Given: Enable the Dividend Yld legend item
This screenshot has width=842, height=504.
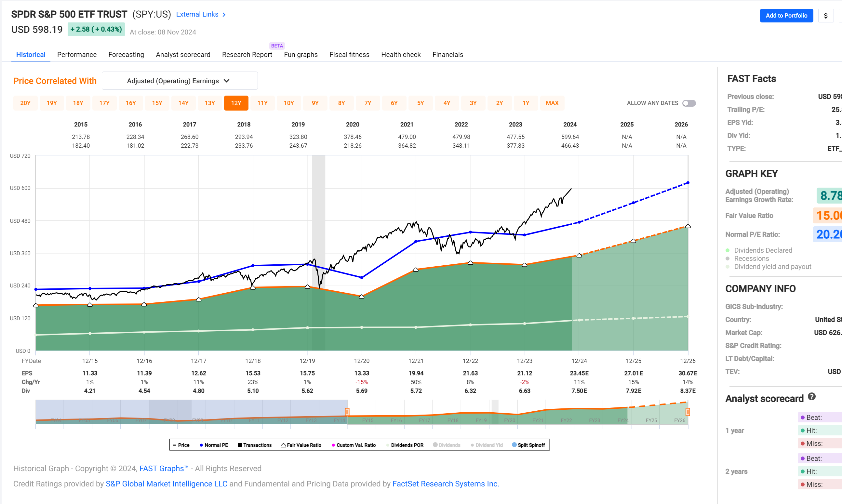Looking at the screenshot, I should (487, 445).
